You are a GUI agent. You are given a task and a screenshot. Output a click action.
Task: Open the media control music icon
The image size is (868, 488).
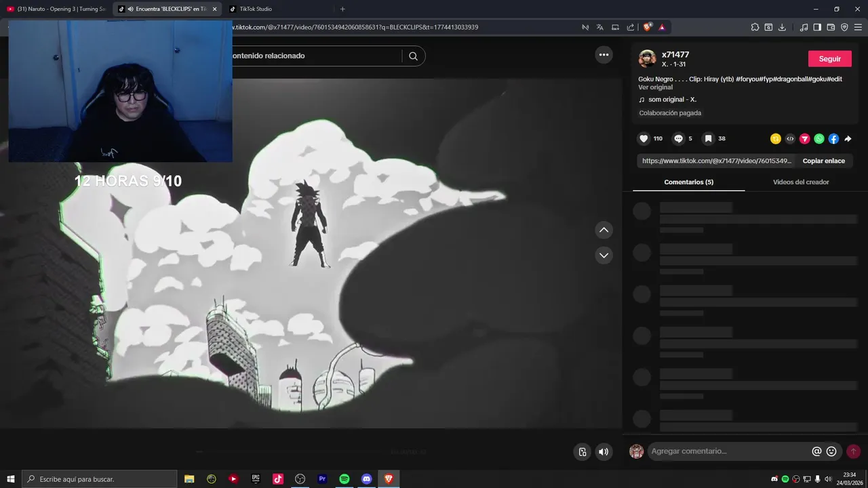pos(804,27)
